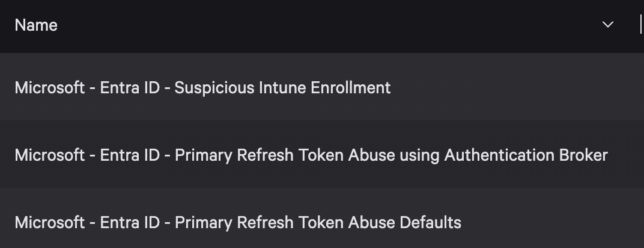644x248 pixels.
Task: Select the last visible table row
Action: point(322,218)
